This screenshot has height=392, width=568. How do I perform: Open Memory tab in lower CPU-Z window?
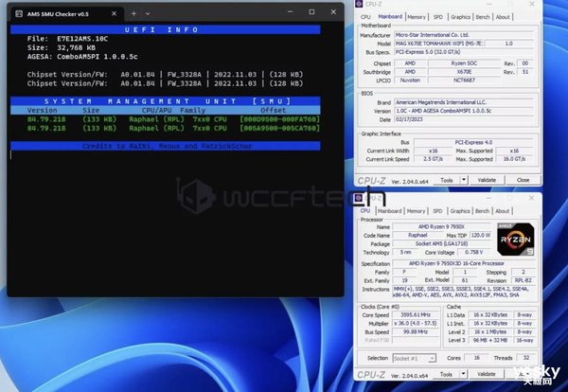pyautogui.click(x=416, y=211)
